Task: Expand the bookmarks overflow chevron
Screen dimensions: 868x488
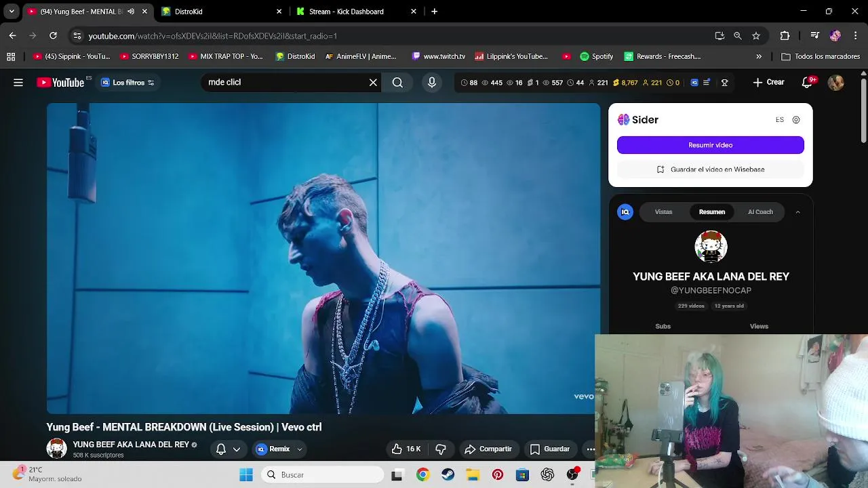Action: pyautogui.click(x=759, y=56)
